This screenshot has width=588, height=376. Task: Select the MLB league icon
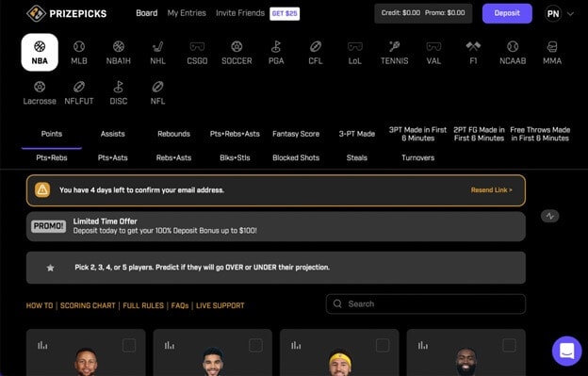(79, 53)
